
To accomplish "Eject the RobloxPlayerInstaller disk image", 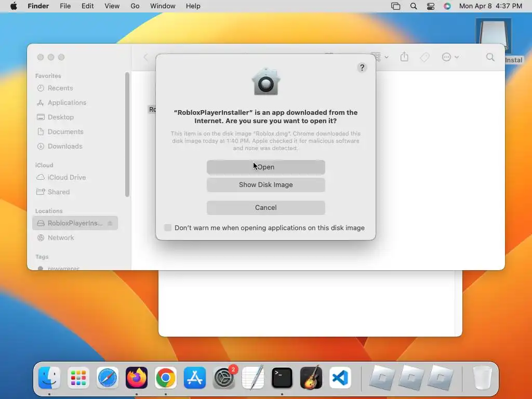I will [110, 223].
